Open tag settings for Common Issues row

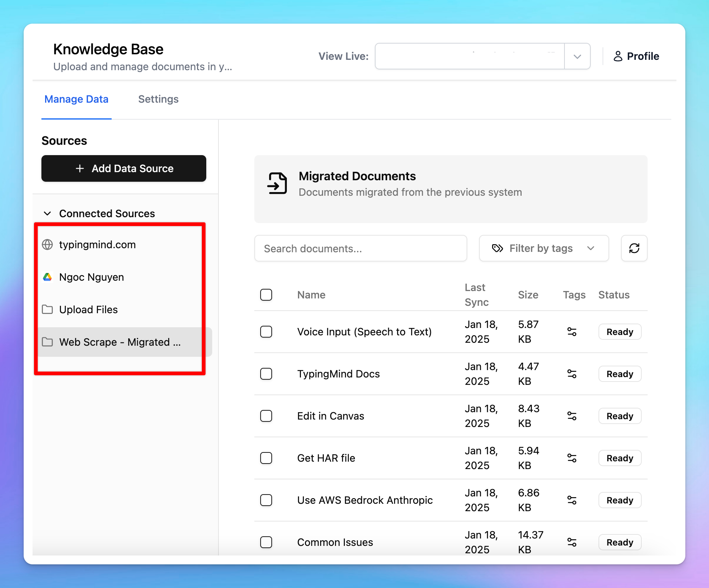coord(572,542)
